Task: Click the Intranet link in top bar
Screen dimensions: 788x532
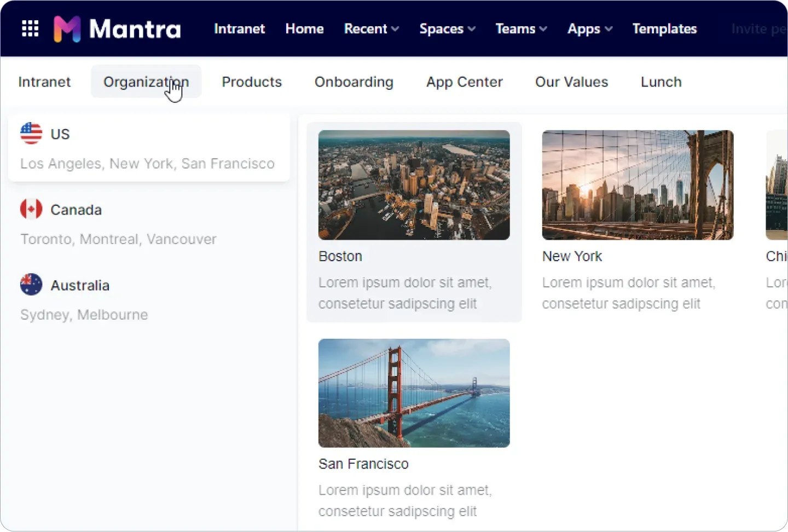Action: (x=239, y=28)
